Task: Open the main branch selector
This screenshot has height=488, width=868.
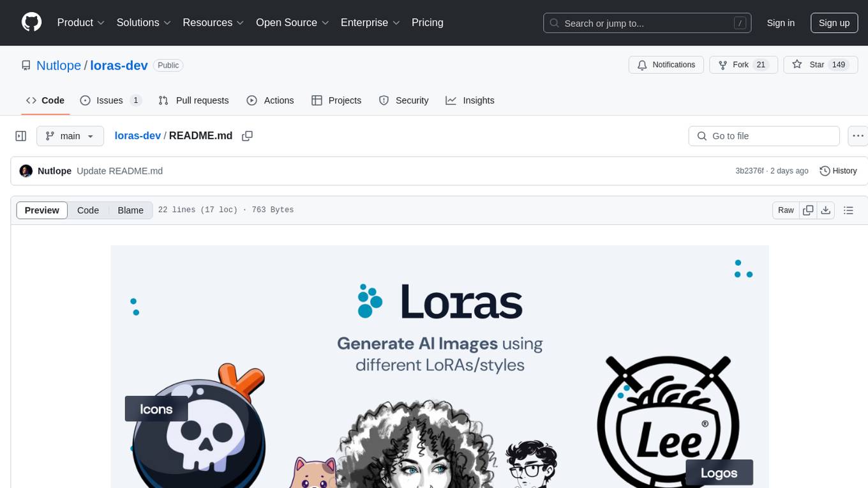Action: [x=70, y=136]
